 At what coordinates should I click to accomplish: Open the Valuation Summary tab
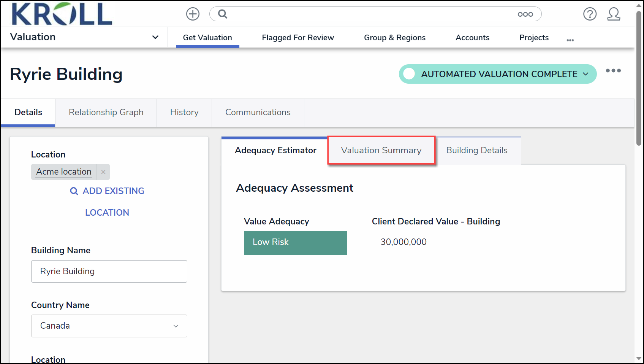tap(381, 150)
